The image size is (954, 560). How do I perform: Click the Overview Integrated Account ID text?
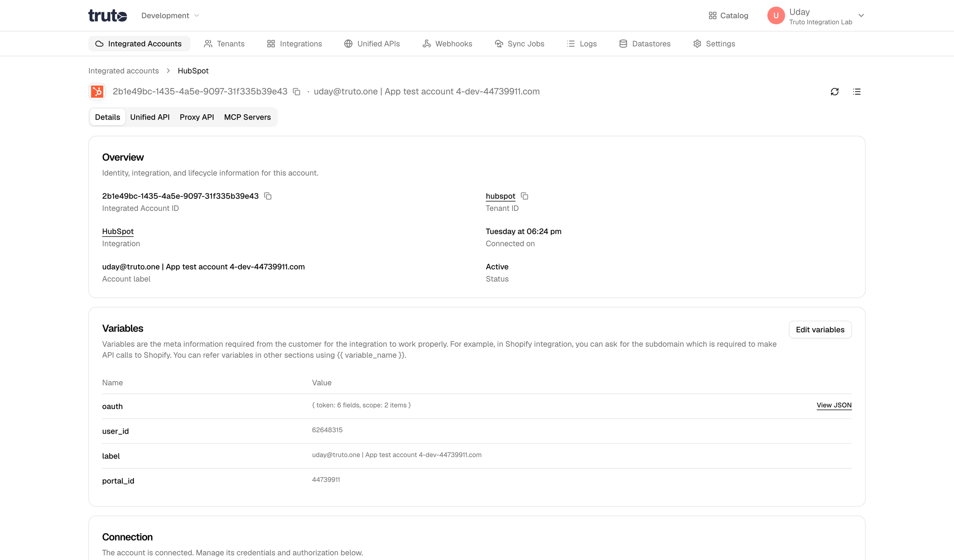pos(180,196)
